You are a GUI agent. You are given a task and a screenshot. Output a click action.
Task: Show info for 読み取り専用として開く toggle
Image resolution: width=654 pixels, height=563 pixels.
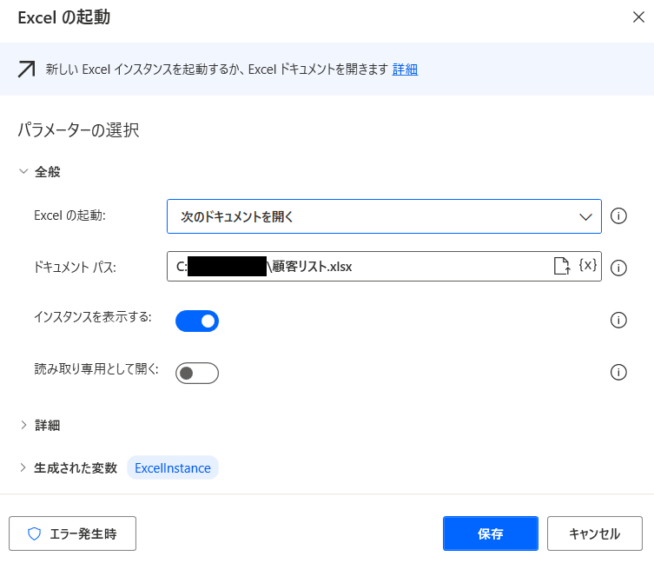(x=619, y=372)
